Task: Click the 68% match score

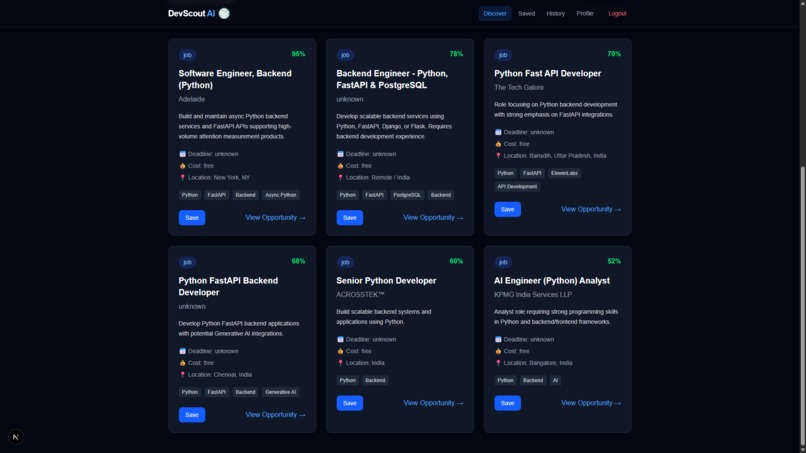Action: point(298,261)
